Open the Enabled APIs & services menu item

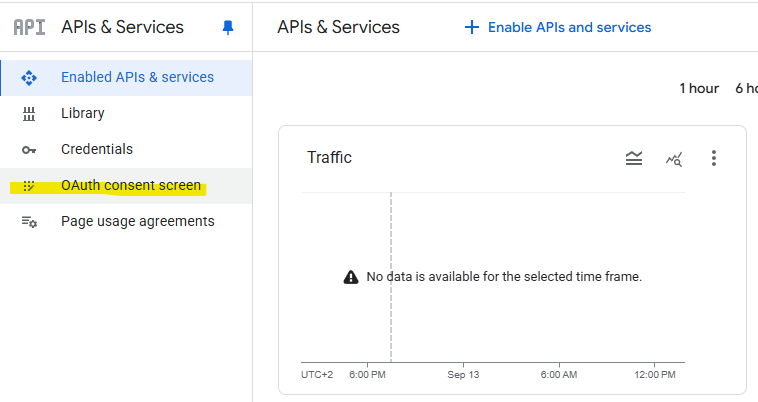point(137,77)
